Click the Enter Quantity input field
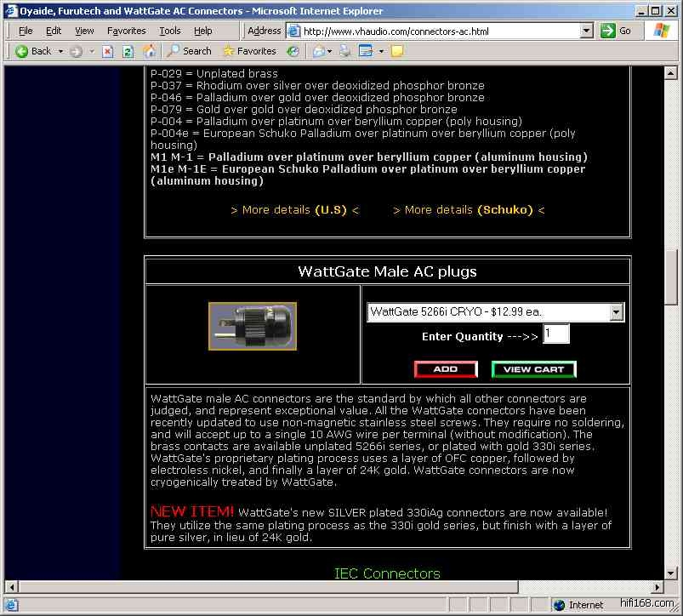683x616 pixels. point(556,334)
